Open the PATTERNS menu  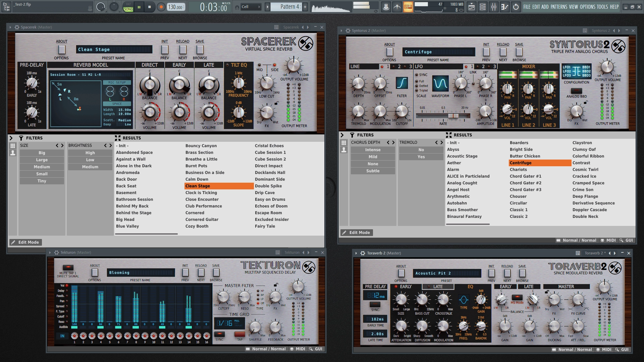[x=559, y=7]
